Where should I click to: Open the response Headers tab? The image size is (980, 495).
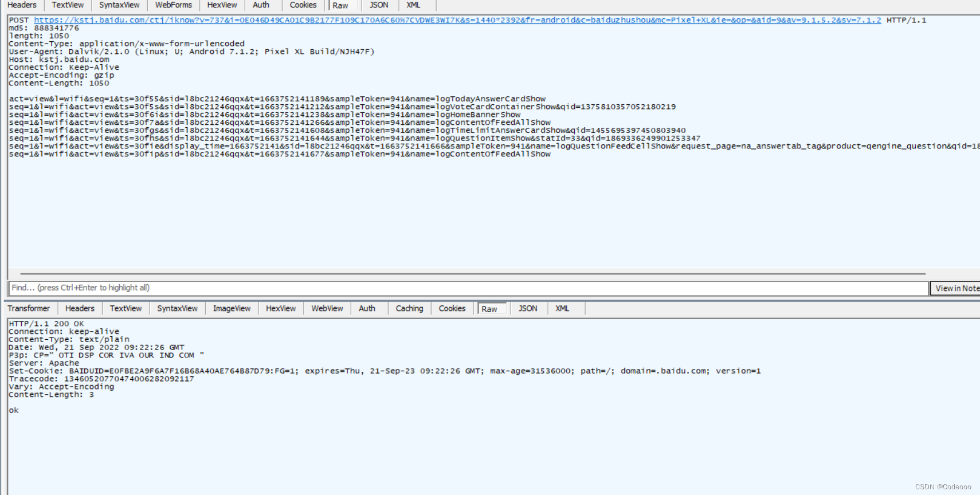click(x=80, y=308)
